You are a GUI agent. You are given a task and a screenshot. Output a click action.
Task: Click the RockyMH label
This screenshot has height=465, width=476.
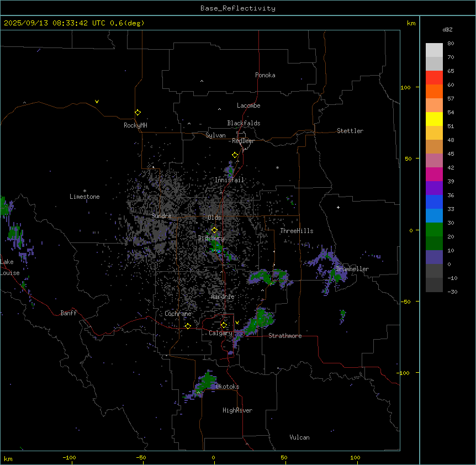click(135, 125)
